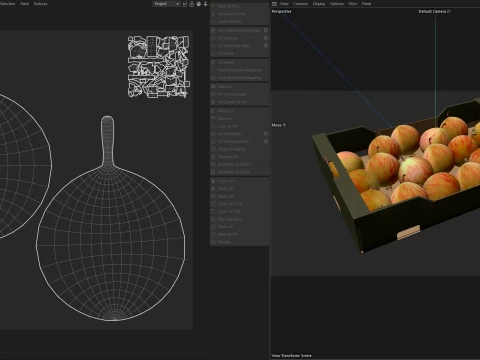Click the UV Relax icon

pyautogui.click(x=213, y=62)
